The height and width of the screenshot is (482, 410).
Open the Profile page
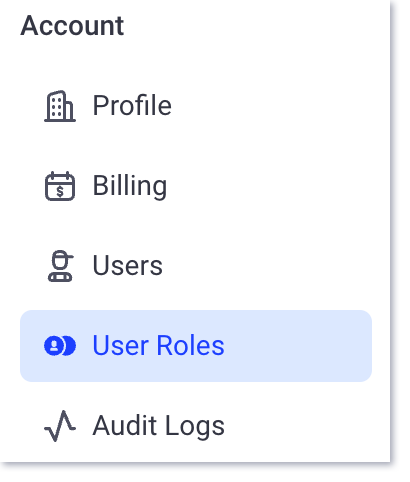[x=196, y=106]
